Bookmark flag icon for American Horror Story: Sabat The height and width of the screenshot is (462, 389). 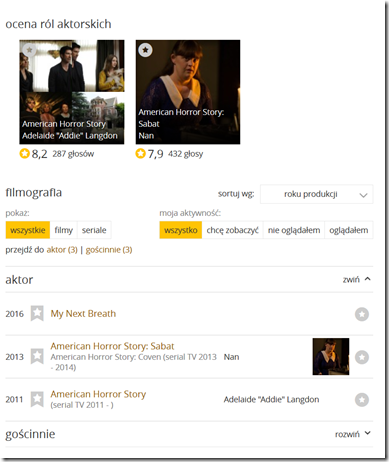(37, 356)
